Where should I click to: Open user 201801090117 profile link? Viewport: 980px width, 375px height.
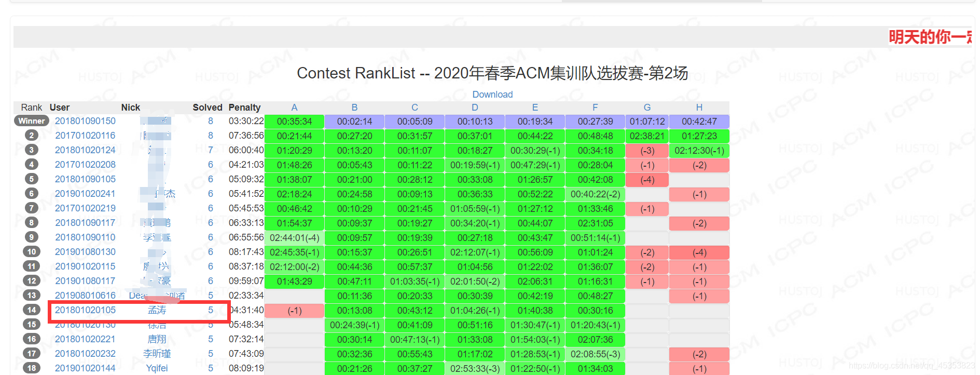[85, 223]
